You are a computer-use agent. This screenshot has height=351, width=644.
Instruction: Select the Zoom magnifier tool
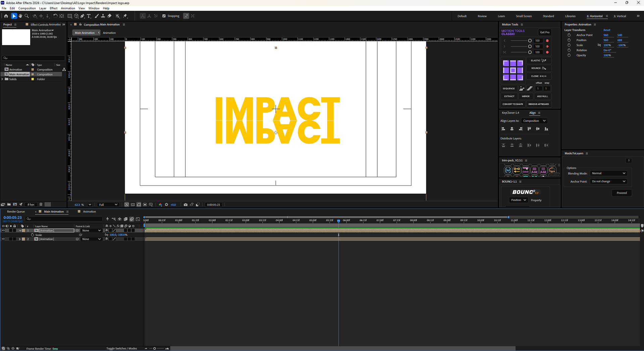click(27, 16)
